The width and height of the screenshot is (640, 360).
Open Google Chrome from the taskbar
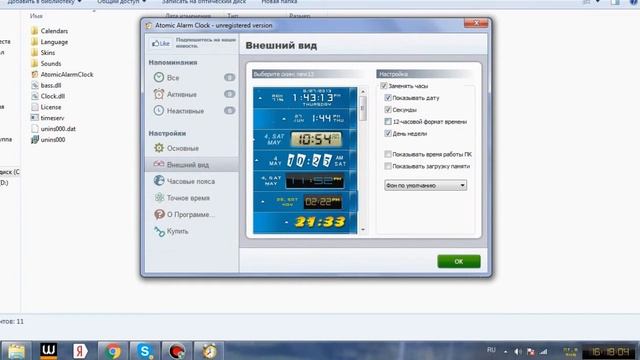(x=112, y=351)
